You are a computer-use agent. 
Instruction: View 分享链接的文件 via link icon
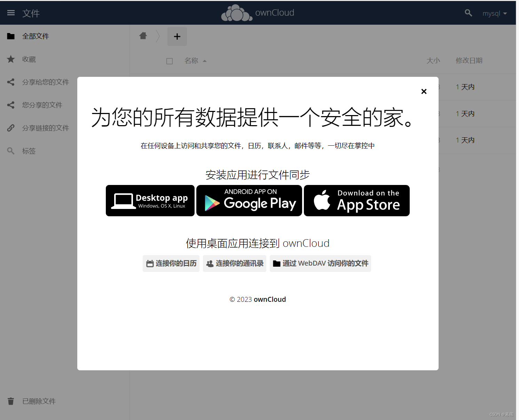(x=10, y=128)
